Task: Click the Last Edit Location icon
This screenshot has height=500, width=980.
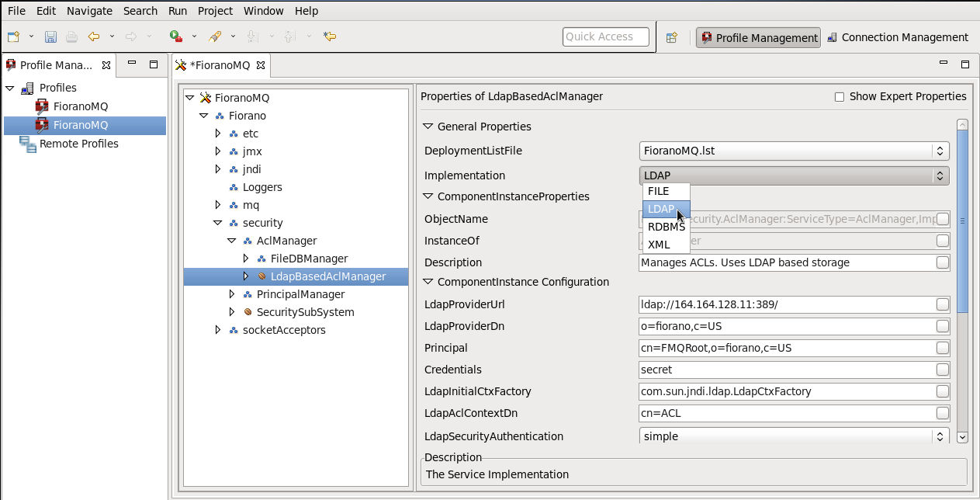Action: click(x=330, y=36)
